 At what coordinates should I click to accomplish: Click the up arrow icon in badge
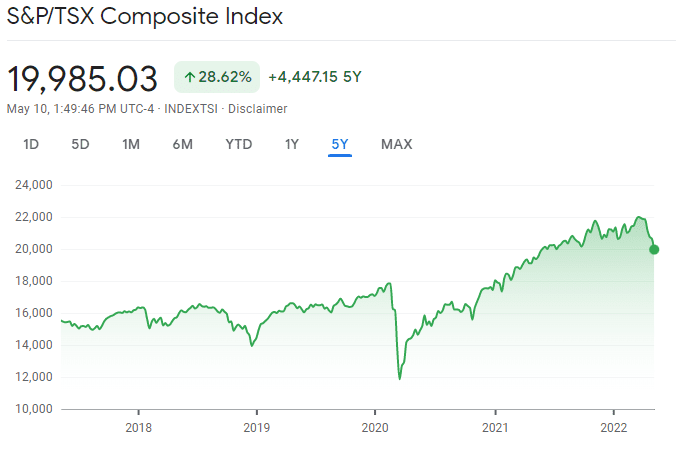tap(190, 77)
